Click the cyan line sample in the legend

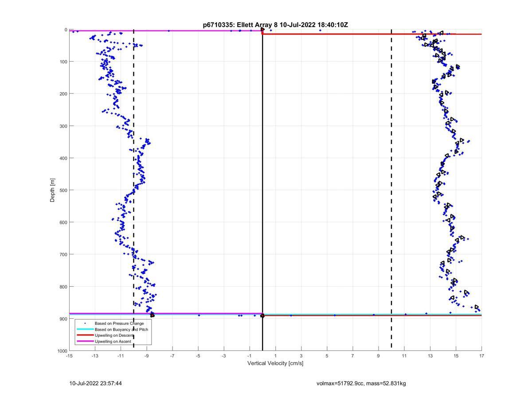(85, 329)
